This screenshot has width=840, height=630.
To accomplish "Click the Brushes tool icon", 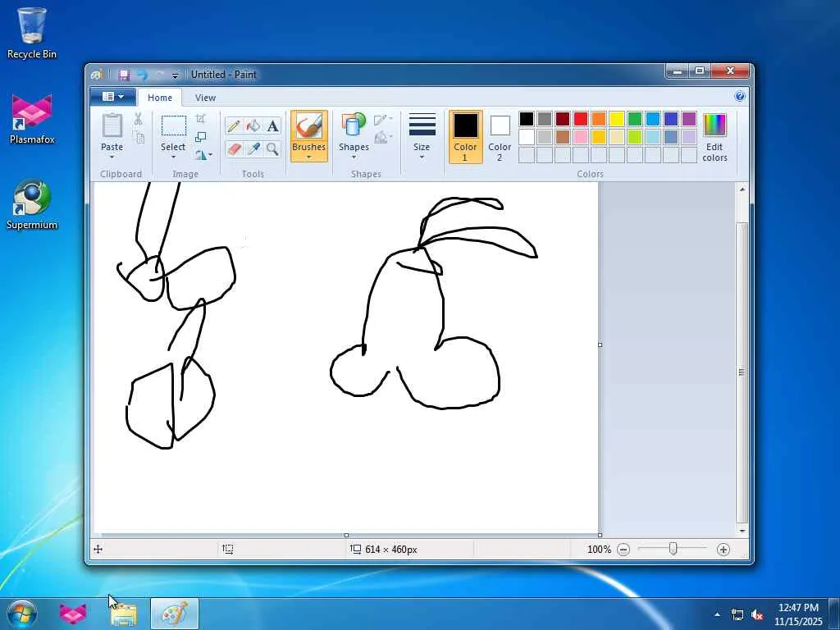I will tap(309, 126).
